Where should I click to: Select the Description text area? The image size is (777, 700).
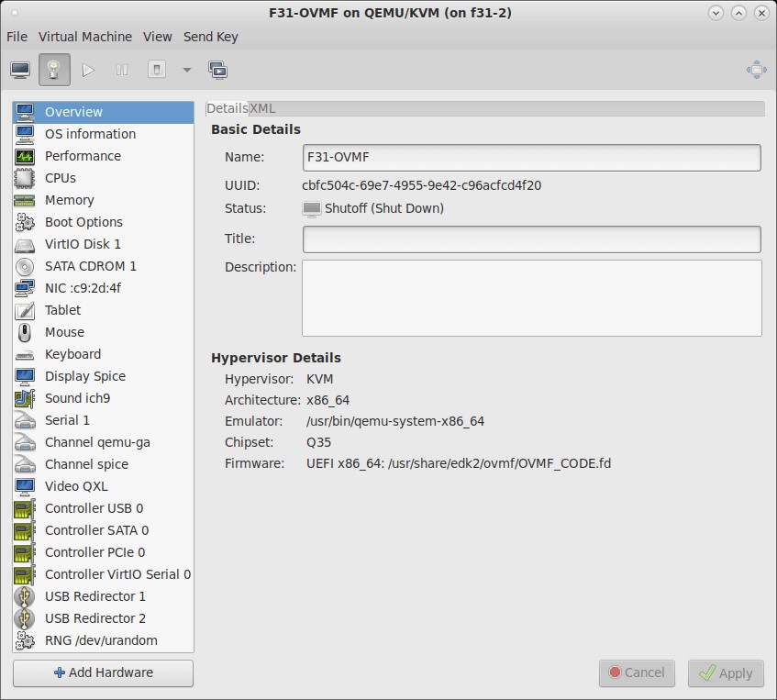point(530,298)
